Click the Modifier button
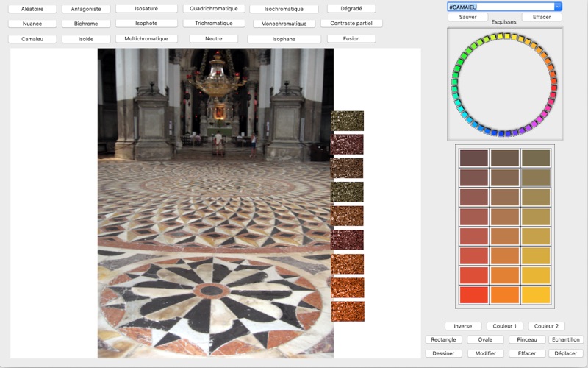Screen dimensions: 588x368 (486, 353)
